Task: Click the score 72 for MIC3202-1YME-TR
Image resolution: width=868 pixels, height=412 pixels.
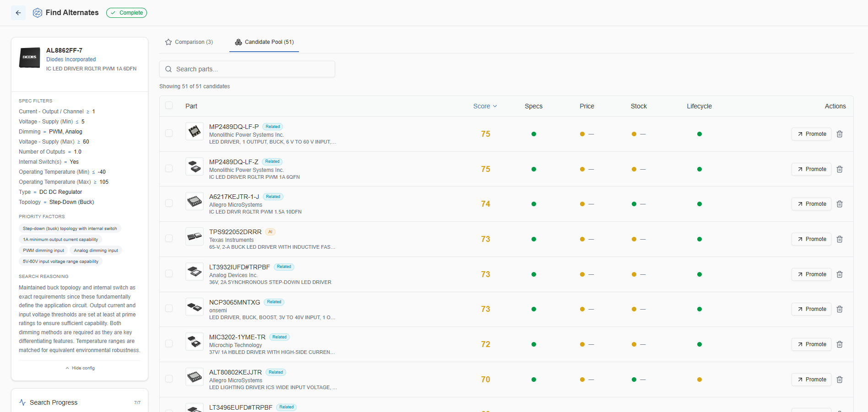Action: click(x=486, y=344)
